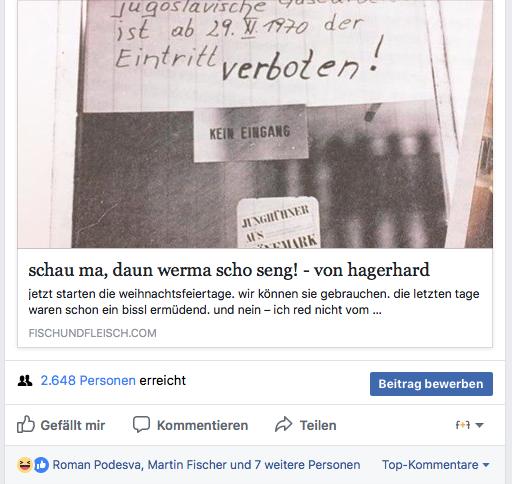Click the Beitrag bewerben button
This screenshot has height=484, width=512.
point(431,384)
